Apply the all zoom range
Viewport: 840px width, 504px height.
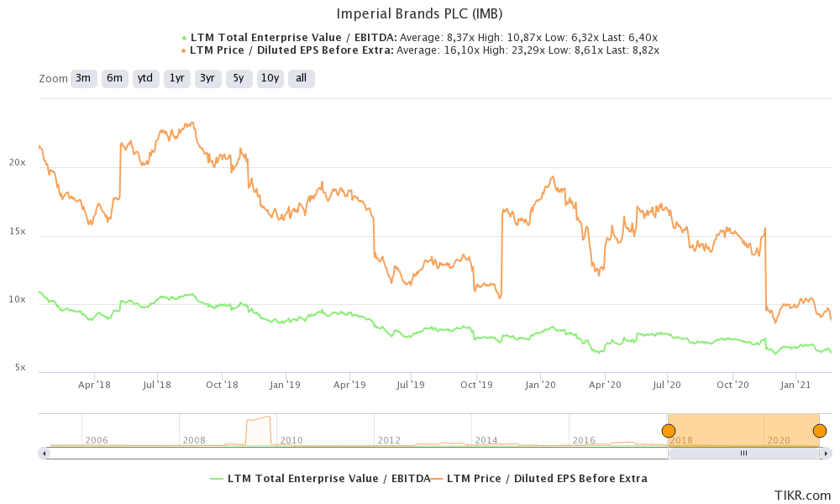pos(298,78)
